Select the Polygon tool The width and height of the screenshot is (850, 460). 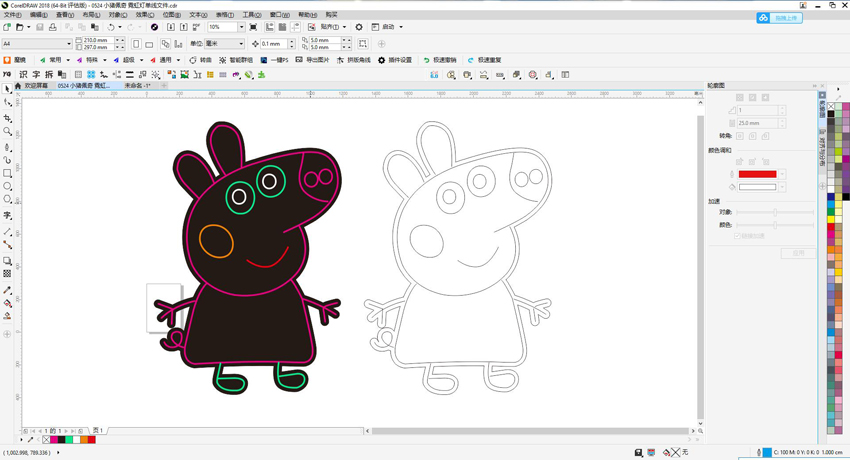point(7,199)
